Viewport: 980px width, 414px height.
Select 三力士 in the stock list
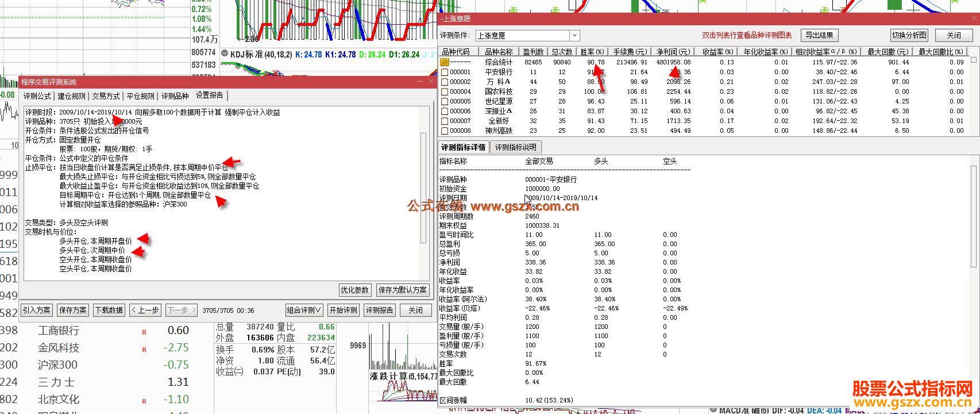56,382
